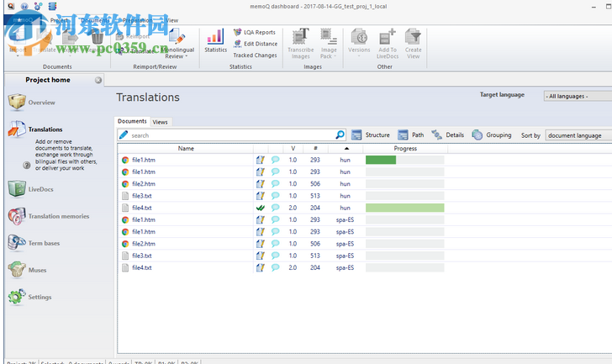612x364 pixels.
Task: Click the 2.0 version of spa-ES file4.txt
Action: [293, 267]
